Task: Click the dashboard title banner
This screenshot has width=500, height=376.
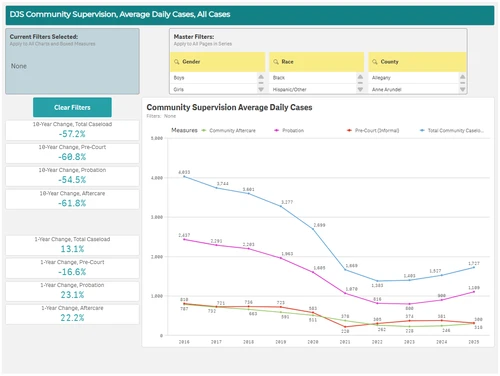Action: pos(250,15)
